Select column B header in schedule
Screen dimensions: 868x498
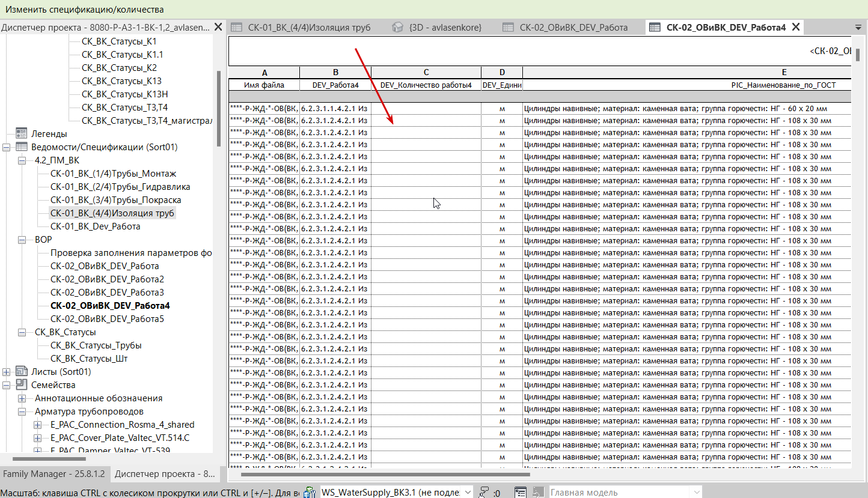(x=335, y=73)
